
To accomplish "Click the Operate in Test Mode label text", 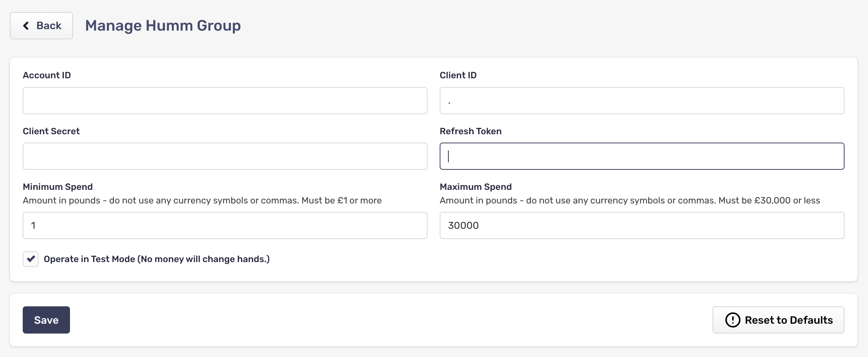I will 157,259.
